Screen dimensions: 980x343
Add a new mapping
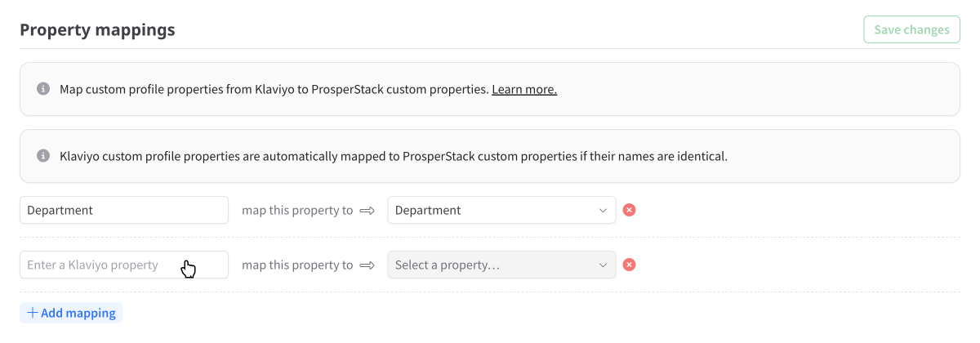pyautogui.click(x=71, y=313)
